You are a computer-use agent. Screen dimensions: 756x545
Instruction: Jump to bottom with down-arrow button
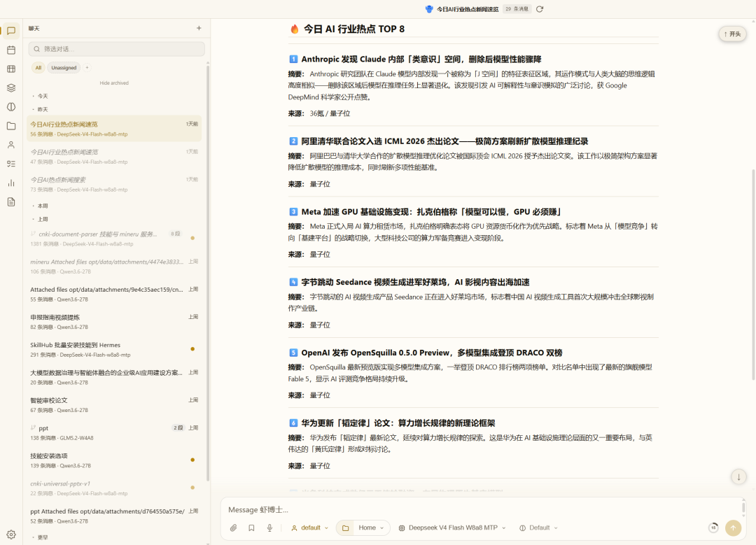738,477
